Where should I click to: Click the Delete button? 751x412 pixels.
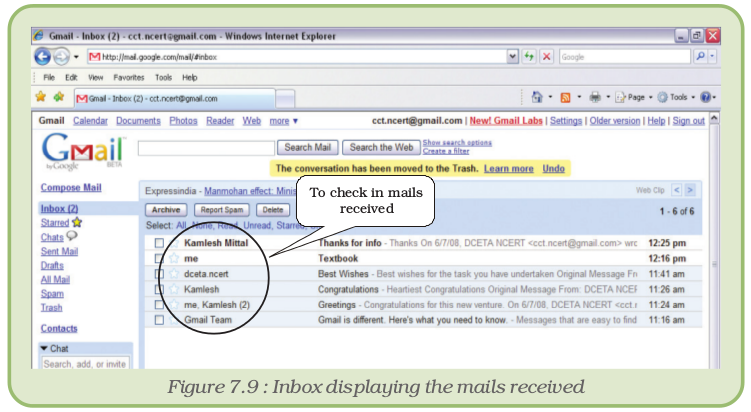[x=273, y=210]
